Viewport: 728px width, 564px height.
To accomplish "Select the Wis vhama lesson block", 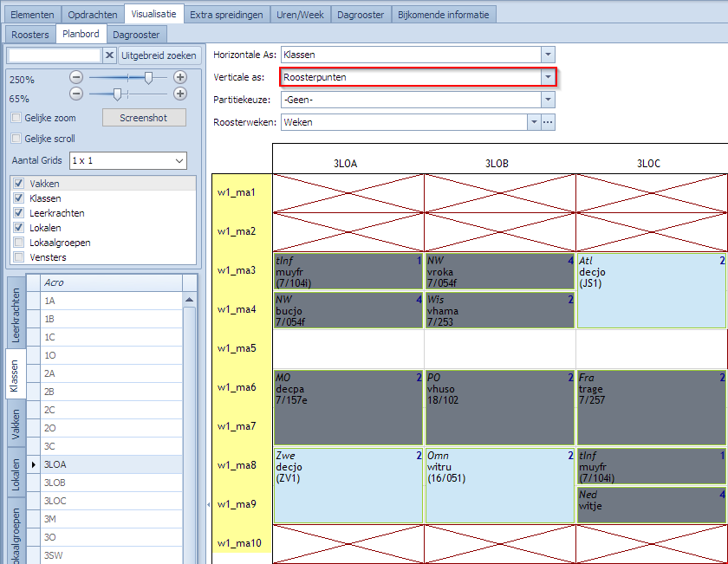I will point(499,310).
